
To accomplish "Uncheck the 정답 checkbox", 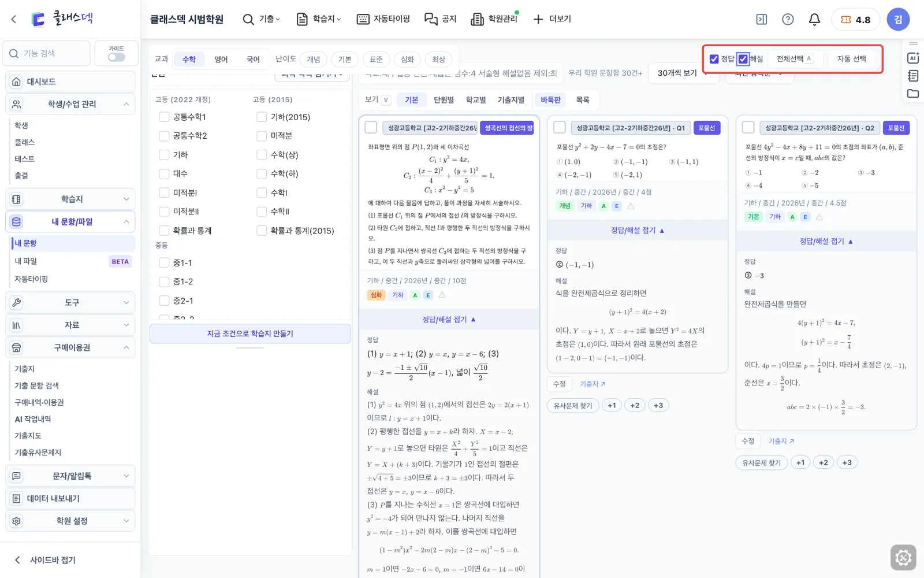I will point(714,59).
